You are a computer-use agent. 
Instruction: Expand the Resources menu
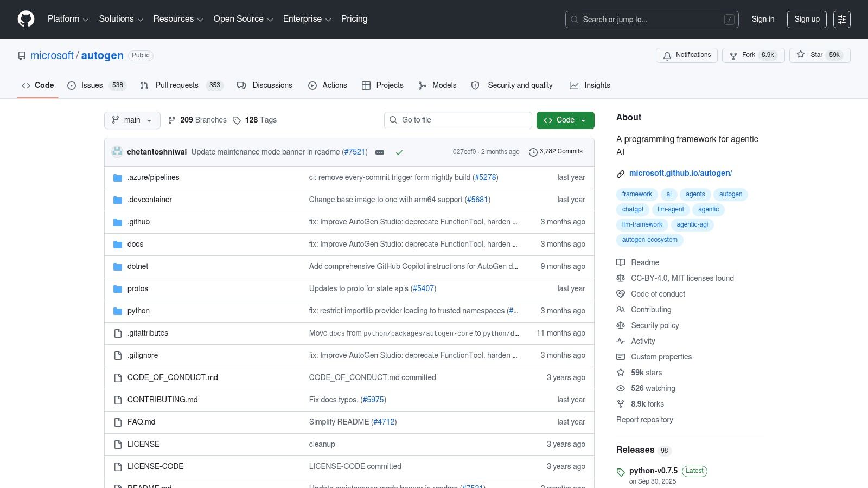coord(178,19)
